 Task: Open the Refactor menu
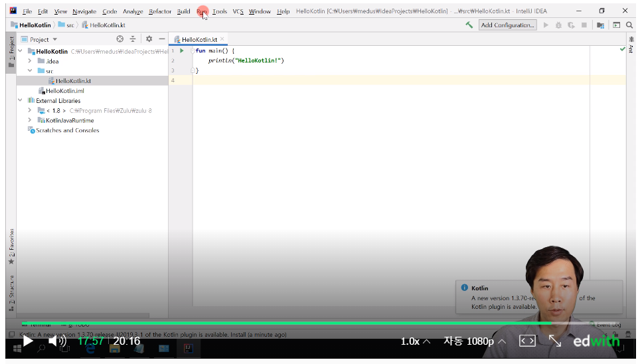[160, 11]
